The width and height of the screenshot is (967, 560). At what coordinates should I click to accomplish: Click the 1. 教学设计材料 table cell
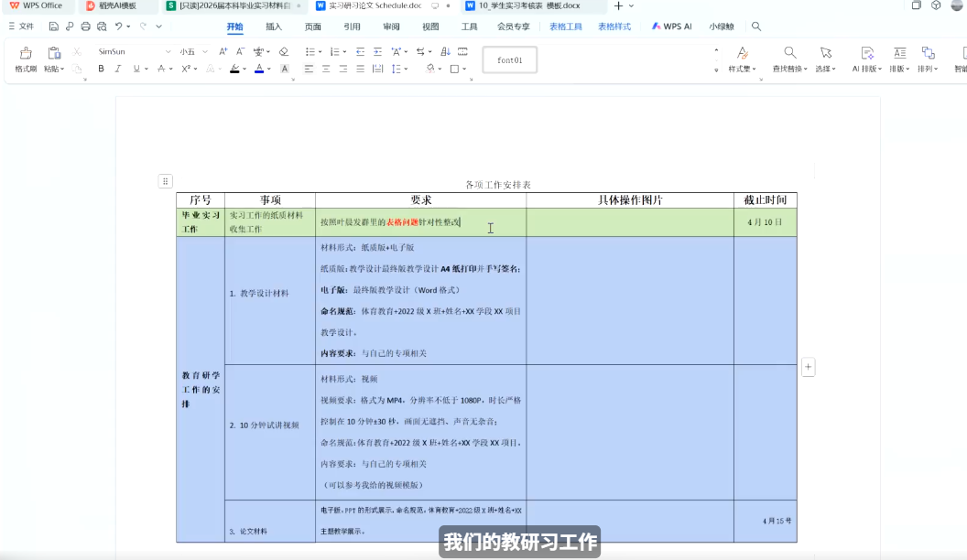tap(270, 301)
